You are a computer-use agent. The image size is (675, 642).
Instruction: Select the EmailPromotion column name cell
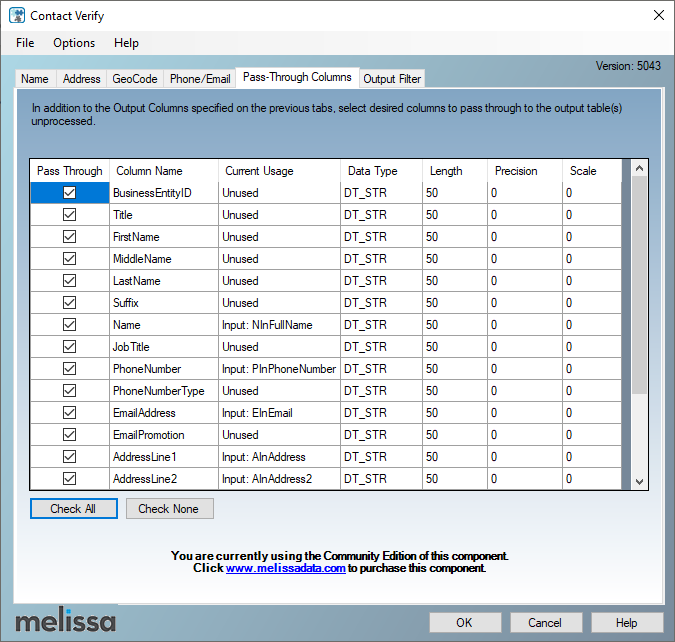164,434
